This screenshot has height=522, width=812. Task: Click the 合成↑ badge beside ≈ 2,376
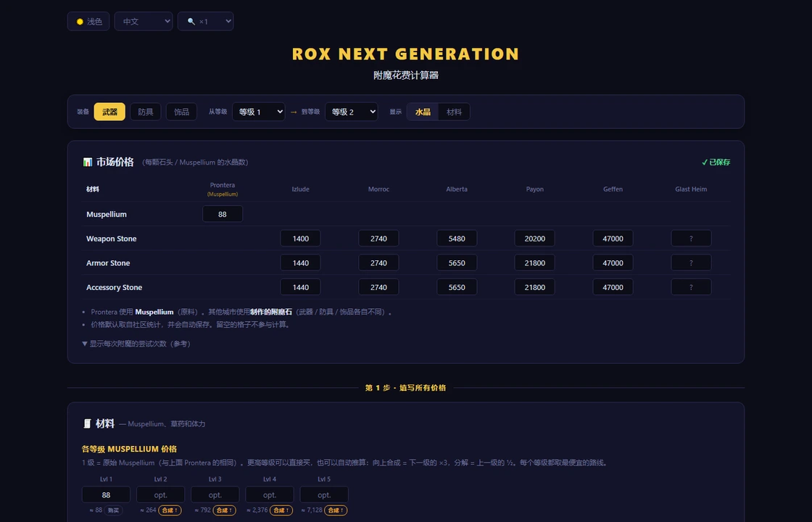(281, 510)
